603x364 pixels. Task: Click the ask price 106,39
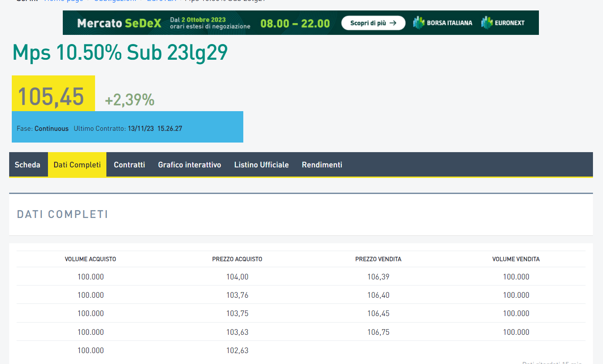[378, 277]
